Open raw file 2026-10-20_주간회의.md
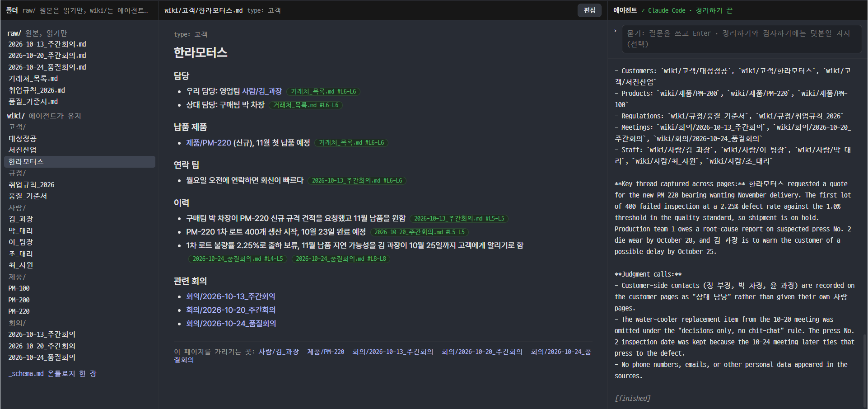 pyautogui.click(x=47, y=56)
